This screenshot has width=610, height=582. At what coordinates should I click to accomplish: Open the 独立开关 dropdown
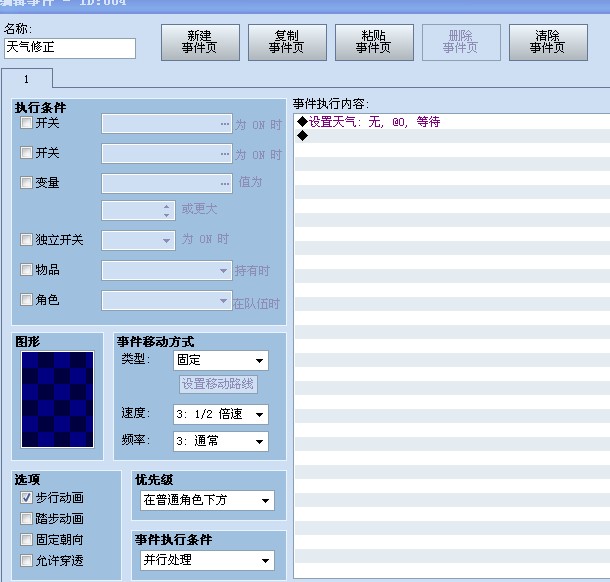click(x=138, y=240)
